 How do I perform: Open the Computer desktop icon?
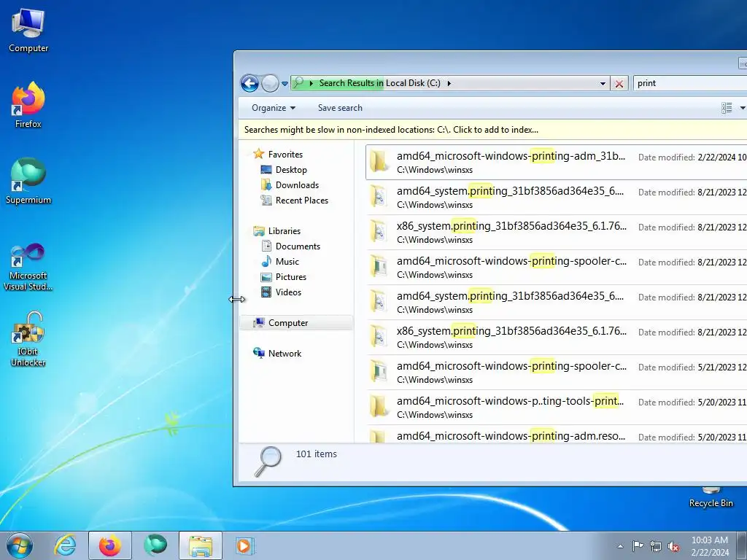point(28,30)
